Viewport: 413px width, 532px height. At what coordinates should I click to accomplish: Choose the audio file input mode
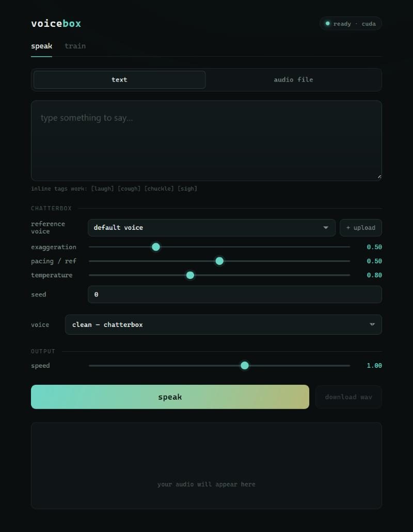(x=293, y=80)
